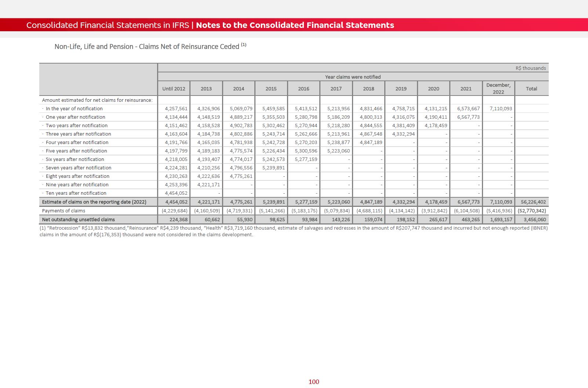Click the total payments value (52,770,342)
Image resolution: width=588 pixels, height=388 pixels.
pyautogui.click(x=532, y=211)
